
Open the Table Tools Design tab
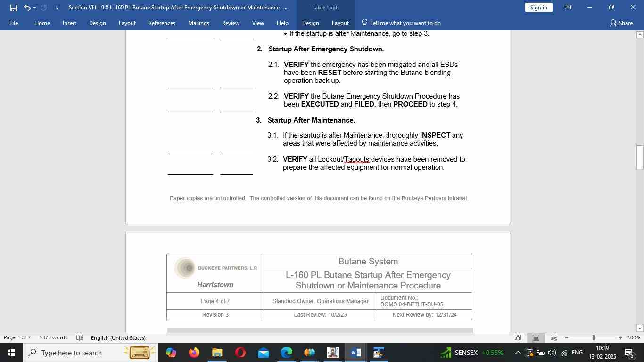coord(310,23)
